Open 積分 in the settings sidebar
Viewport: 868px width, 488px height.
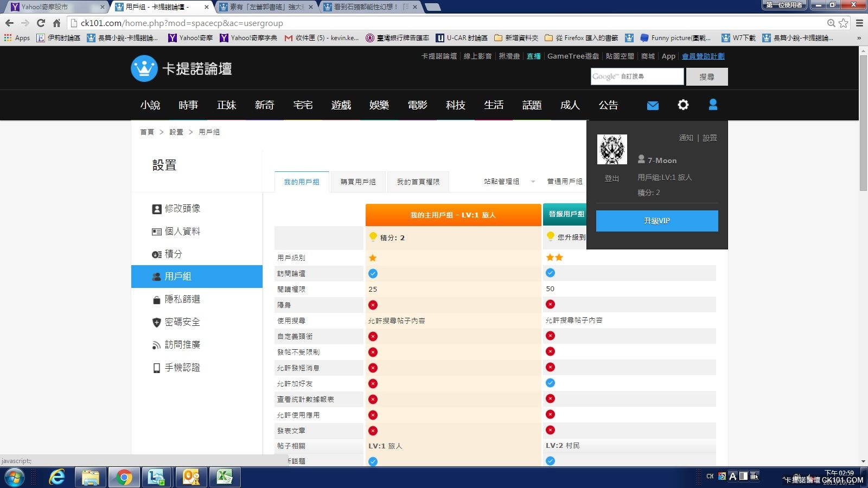coord(167,254)
